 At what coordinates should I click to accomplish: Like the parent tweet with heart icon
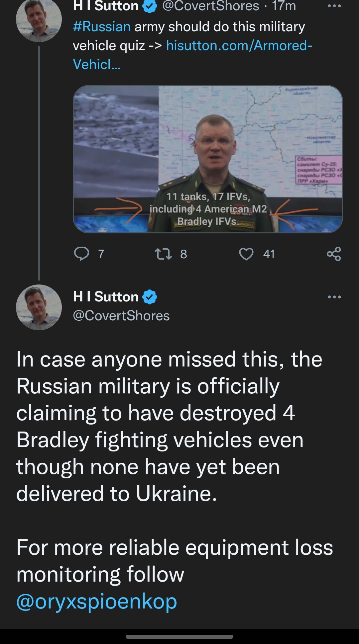[x=246, y=254]
